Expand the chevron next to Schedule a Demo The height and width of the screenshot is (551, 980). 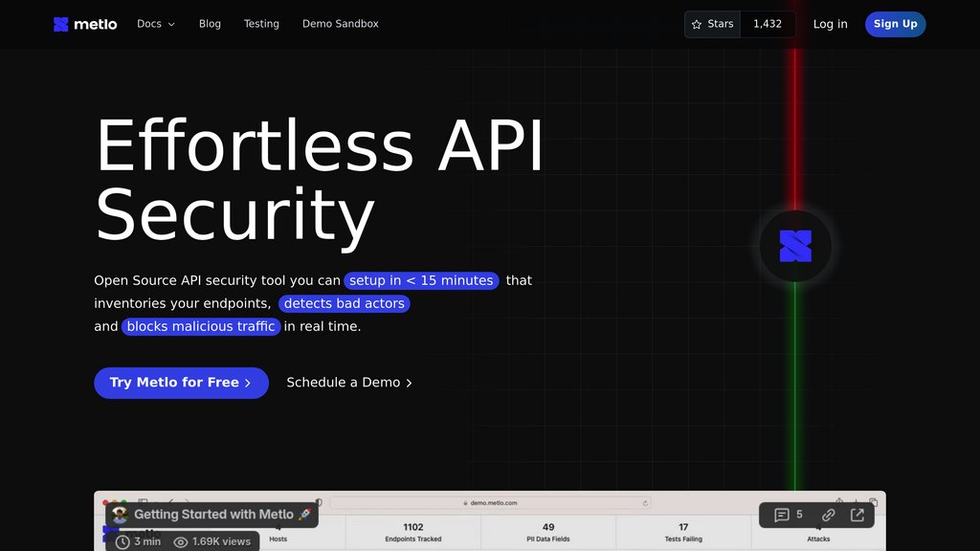pos(410,382)
